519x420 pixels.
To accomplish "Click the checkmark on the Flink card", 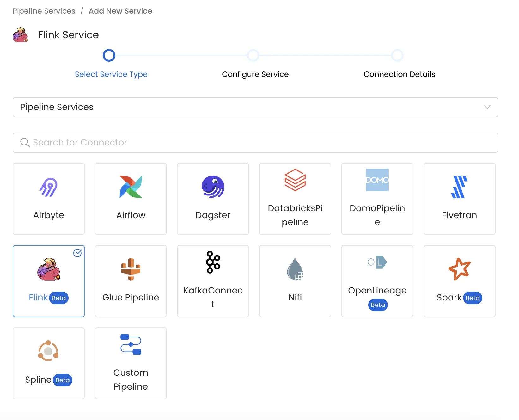I will point(77,253).
